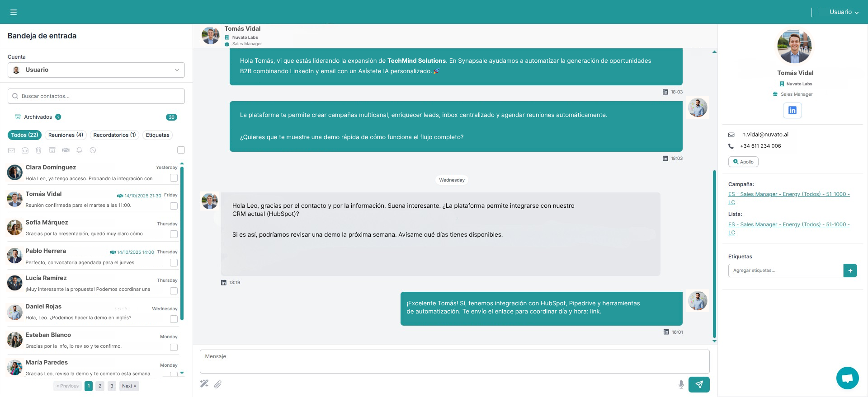Toggle the select-all conversations checkbox

181,150
